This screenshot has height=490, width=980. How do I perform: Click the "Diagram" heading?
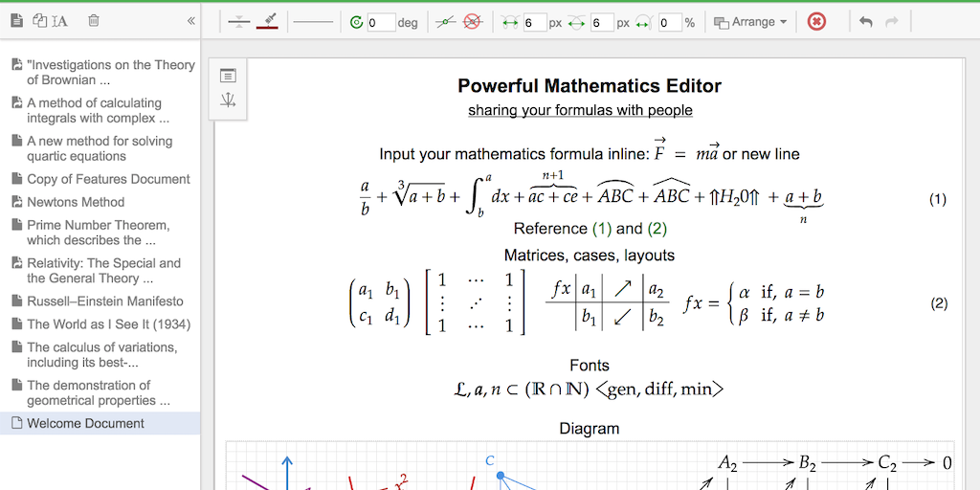[590, 429]
